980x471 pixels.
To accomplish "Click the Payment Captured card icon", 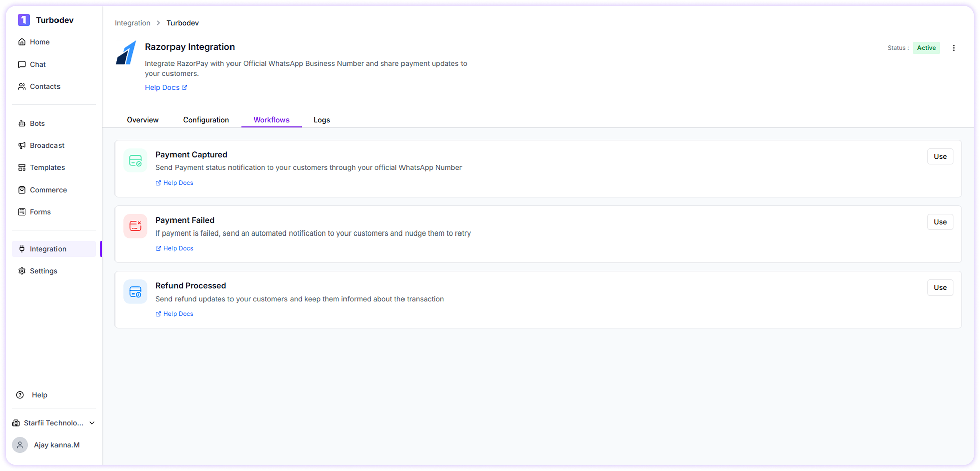I will tap(135, 160).
